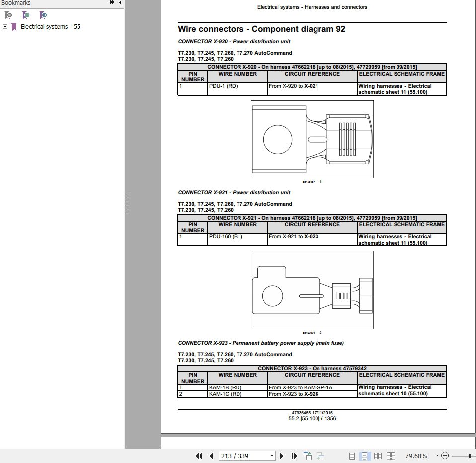Expand the Electrical systems - 55 bookmark
Image resolution: width=476 pixels, height=463 pixels.
coord(5,27)
